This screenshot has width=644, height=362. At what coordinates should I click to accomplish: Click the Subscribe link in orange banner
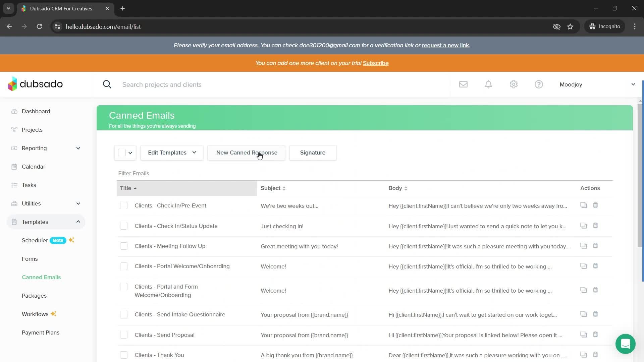click(376, 63)
